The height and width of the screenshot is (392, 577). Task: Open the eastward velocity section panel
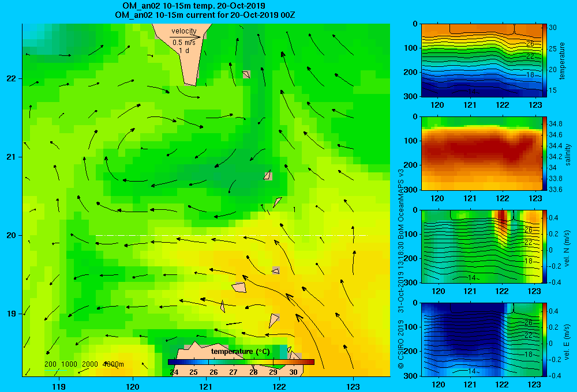pyautogui.click(x=481, y=340)
